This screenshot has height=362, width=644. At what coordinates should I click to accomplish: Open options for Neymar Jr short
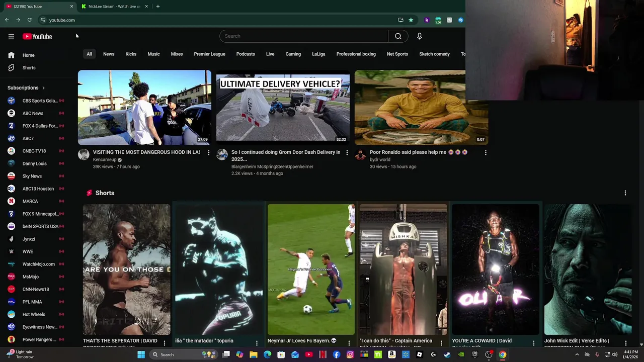pos(349,343)
